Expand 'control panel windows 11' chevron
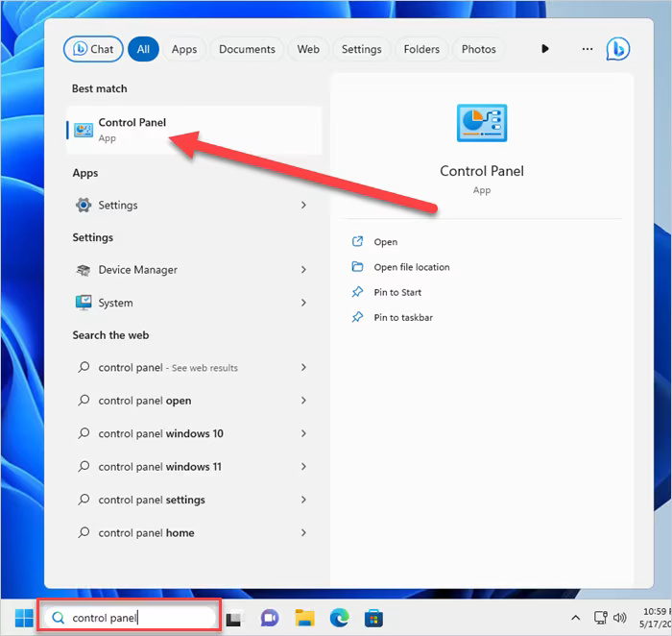 [x=303, y=467]
